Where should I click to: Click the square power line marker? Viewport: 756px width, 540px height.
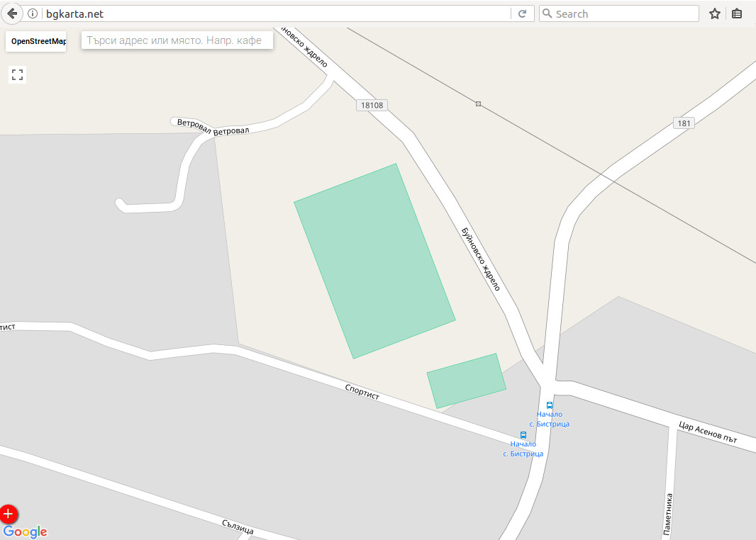(x=478, y=103)
